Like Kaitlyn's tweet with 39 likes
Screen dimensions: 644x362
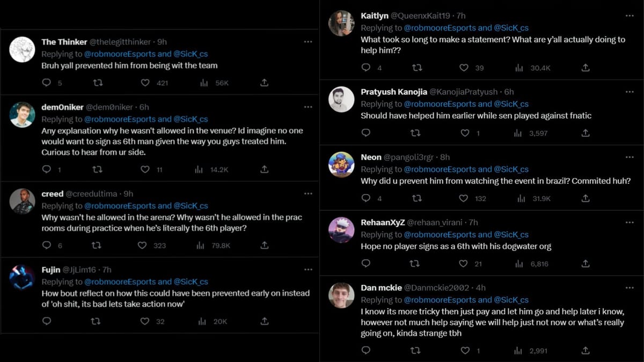464,68
